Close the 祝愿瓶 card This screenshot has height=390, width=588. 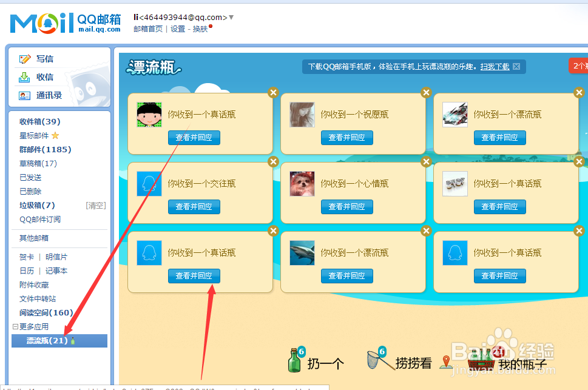426,92
